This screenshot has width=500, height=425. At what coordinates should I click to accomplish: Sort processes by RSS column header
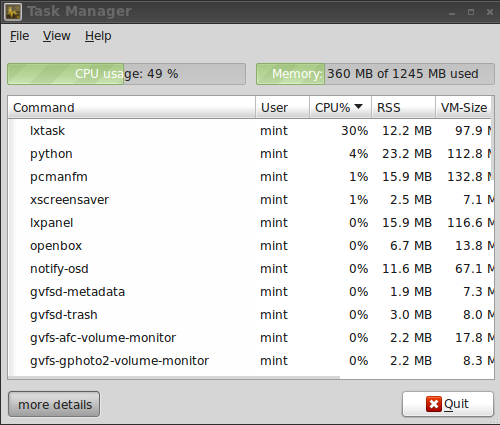[x=404, y=107]
